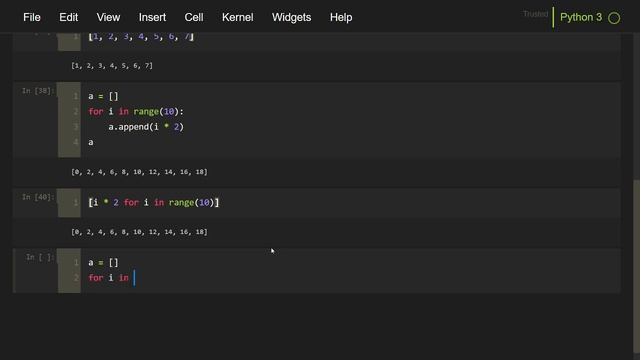Open the Help menu
Viewport: 640px width, 360px height.
tap(341, 17)
